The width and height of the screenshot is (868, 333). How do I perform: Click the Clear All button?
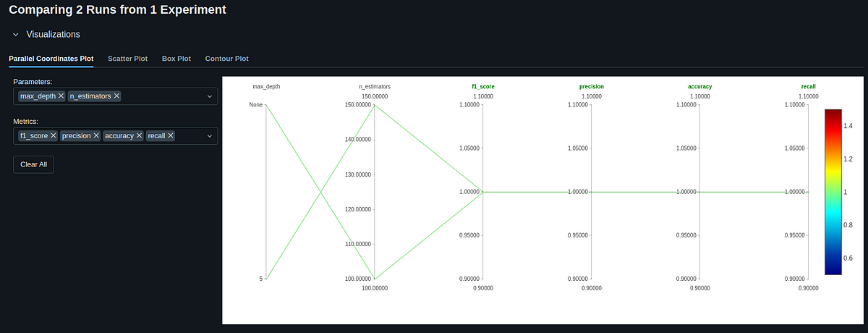click(x=33, y=164)
